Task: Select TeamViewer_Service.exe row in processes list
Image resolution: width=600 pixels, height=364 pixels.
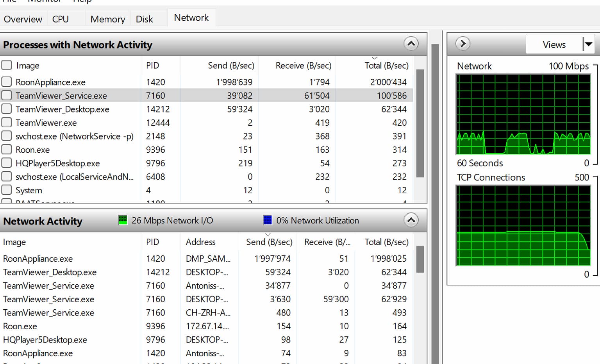Action: pos(206,95)
